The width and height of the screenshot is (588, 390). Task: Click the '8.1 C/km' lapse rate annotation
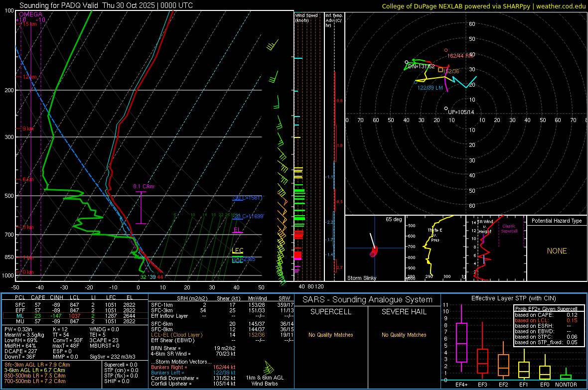click(144, 186)
